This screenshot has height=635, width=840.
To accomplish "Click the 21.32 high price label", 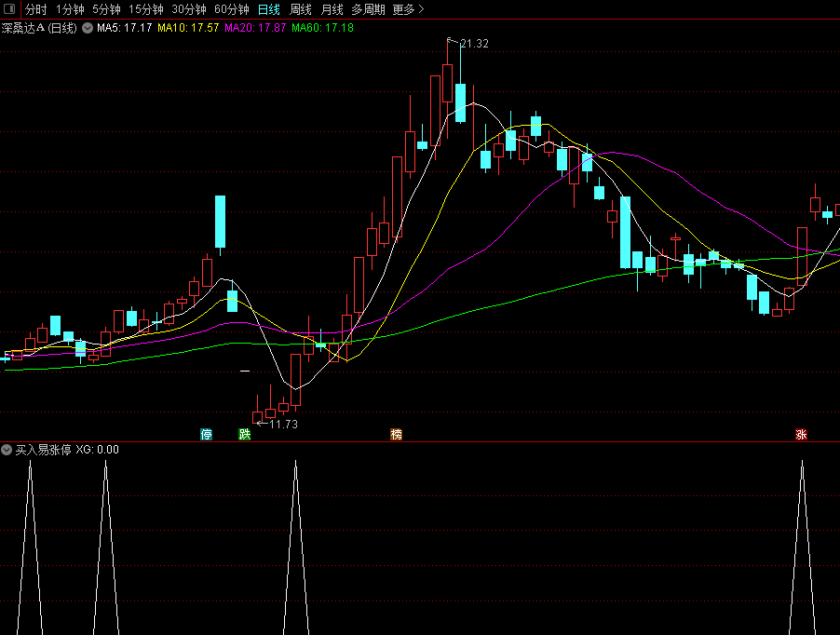I will coord(474,44).
